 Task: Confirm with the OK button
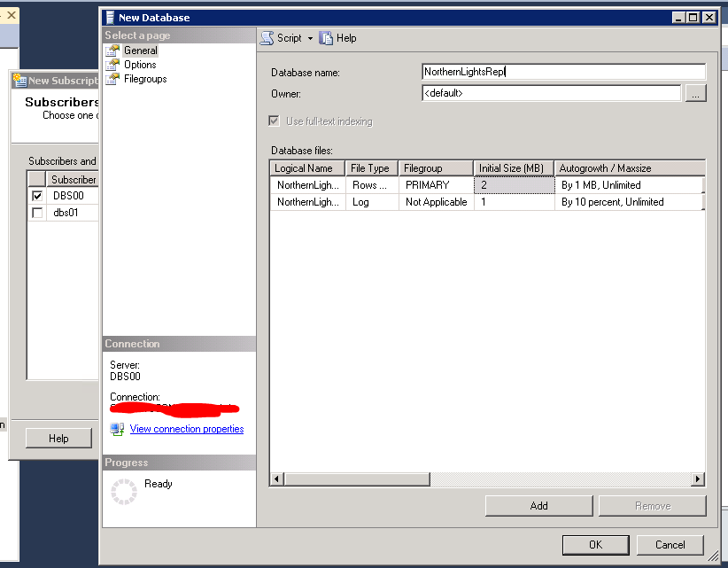pyautogui.click(x=595, y=545)
